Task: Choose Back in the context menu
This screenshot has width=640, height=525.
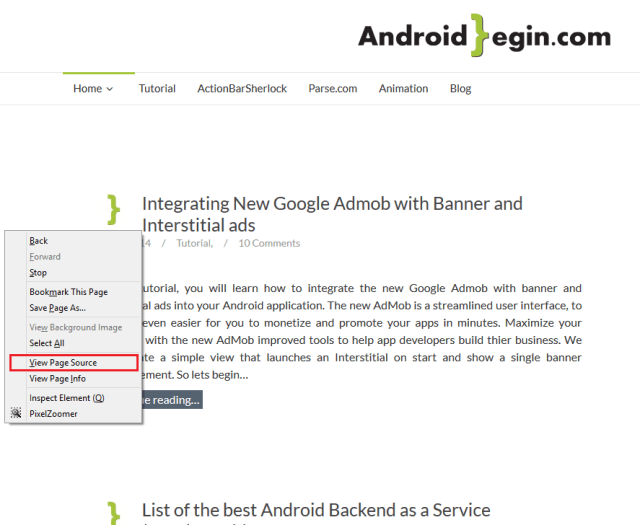Action: (75, 241)
